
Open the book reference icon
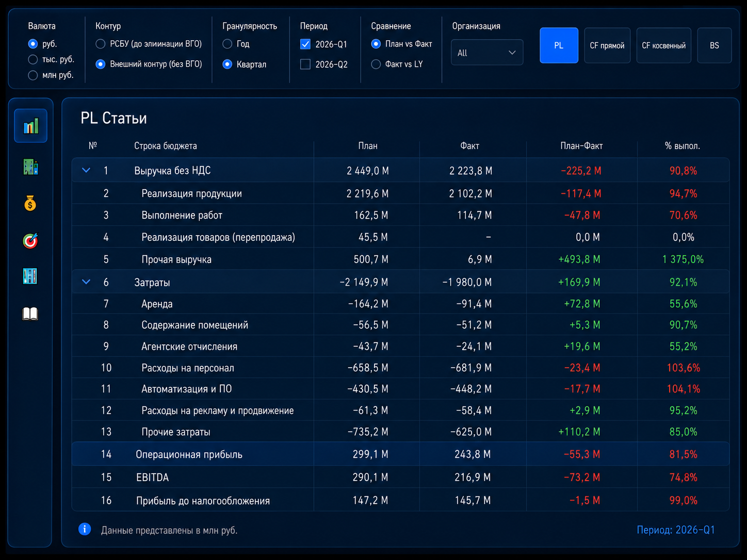coord(30,314)
